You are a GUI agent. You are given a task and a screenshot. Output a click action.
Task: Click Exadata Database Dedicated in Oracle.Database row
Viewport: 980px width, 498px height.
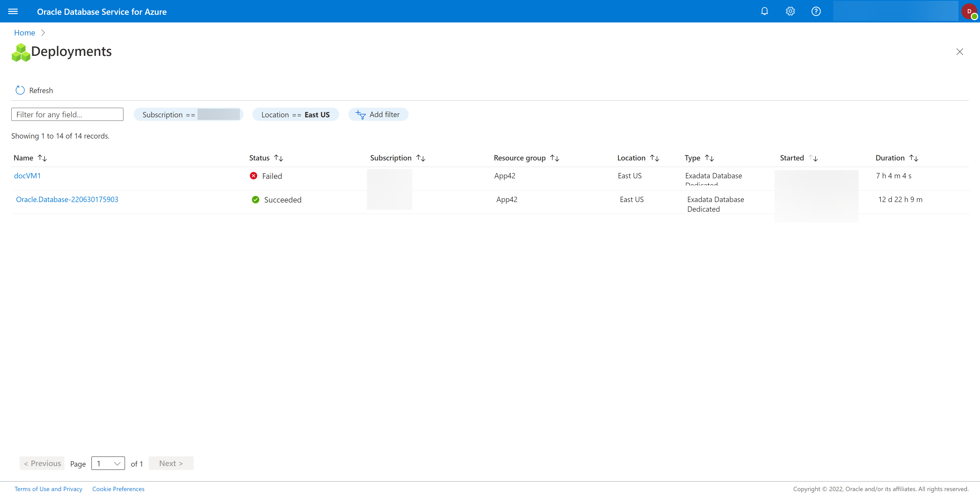point(715,204)
